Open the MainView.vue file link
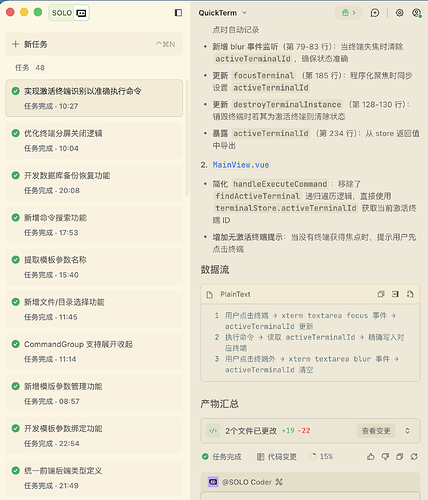This screenshot has height=500, width=428. pos(241,165)
